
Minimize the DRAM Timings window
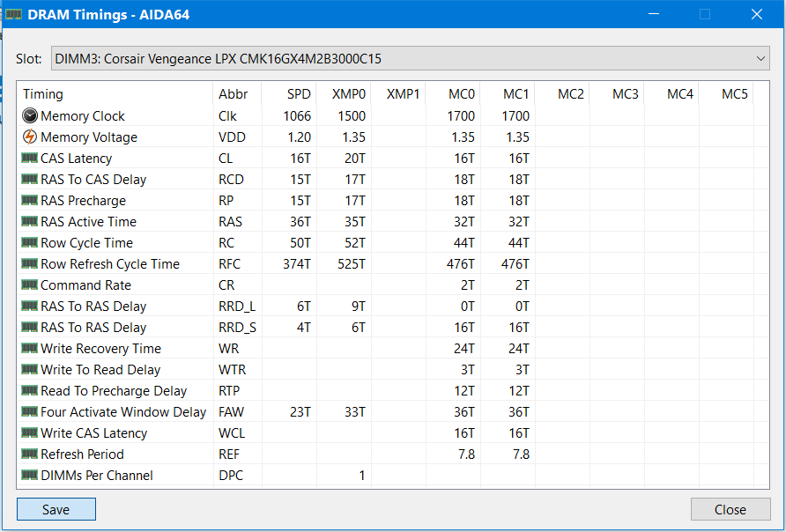tap(654, 14)
